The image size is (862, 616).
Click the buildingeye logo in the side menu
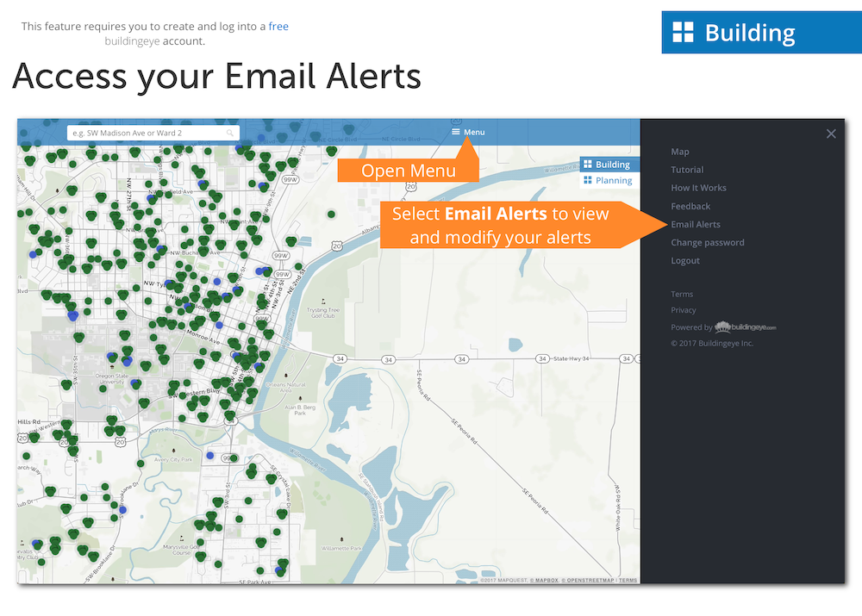tap(746, 327)
